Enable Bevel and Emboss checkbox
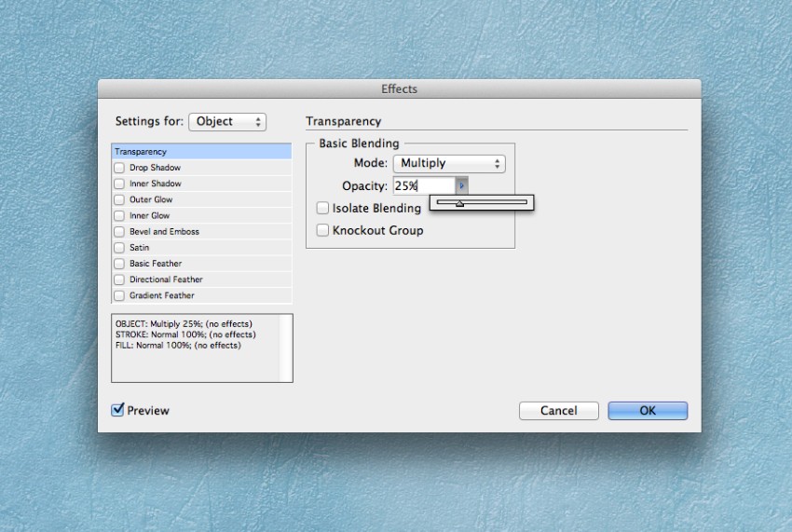Image resolution: width=792 pixels, height=532 pixels. pyautogui.click(x=119, y=231)
